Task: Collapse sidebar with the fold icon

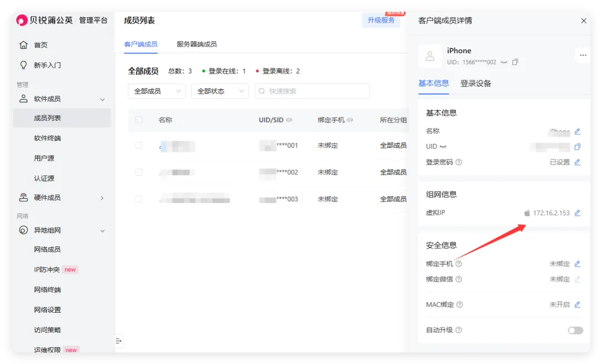Action: click(x=119, y=341)
